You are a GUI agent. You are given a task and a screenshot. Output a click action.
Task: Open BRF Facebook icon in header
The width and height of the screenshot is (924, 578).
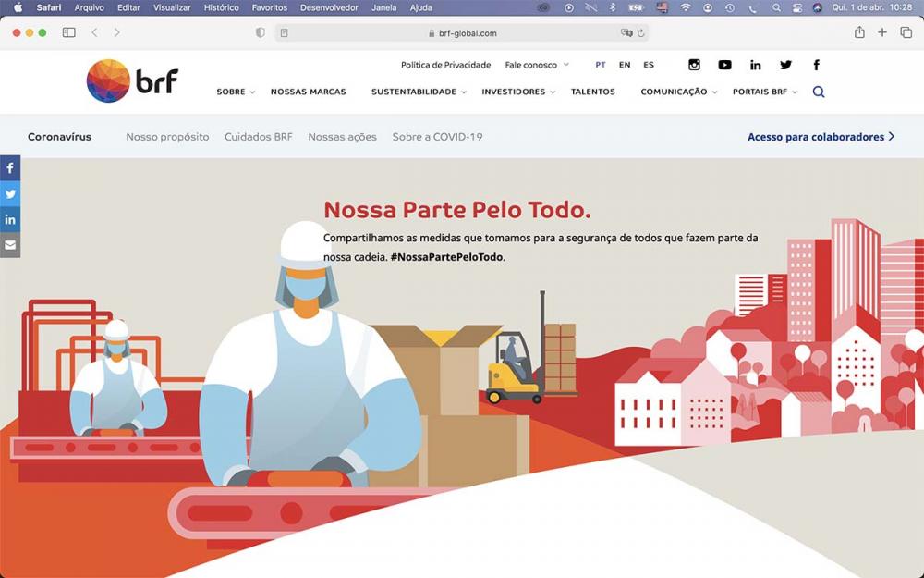click(x=816, y=65)
